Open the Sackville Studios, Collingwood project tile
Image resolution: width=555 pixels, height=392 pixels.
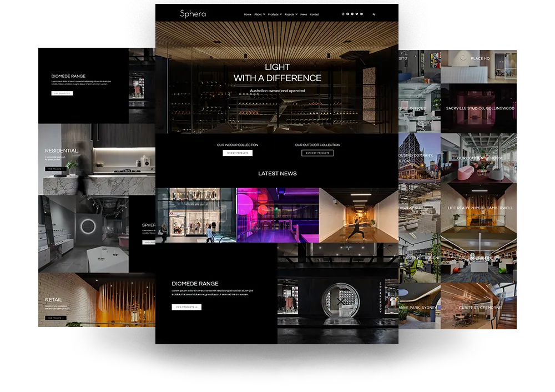(x=478, y=108)
